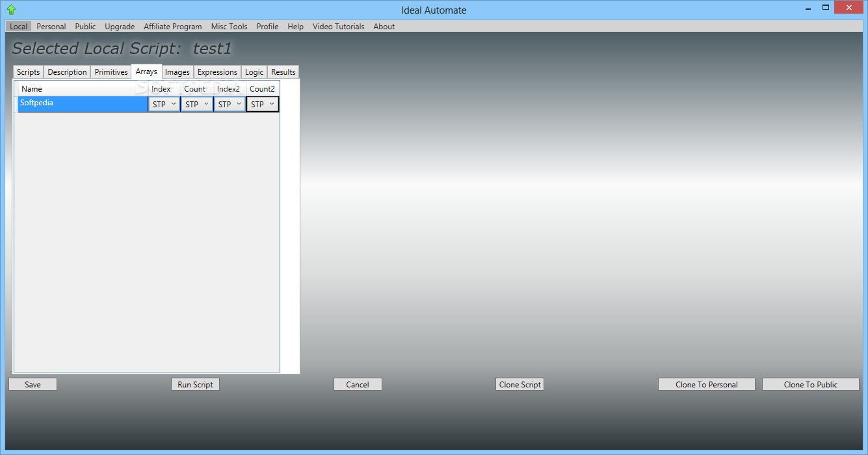868x455 pixels.
Task: Click the Cancel button
Action: [x=358, y=384]
